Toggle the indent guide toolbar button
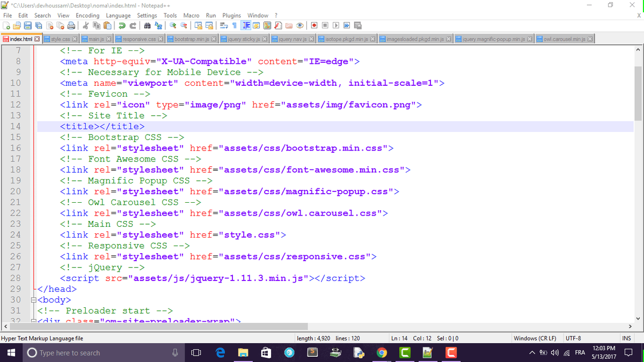Image resolution: width=644 pixels, height=362 pixels. [x=246, y=25]
